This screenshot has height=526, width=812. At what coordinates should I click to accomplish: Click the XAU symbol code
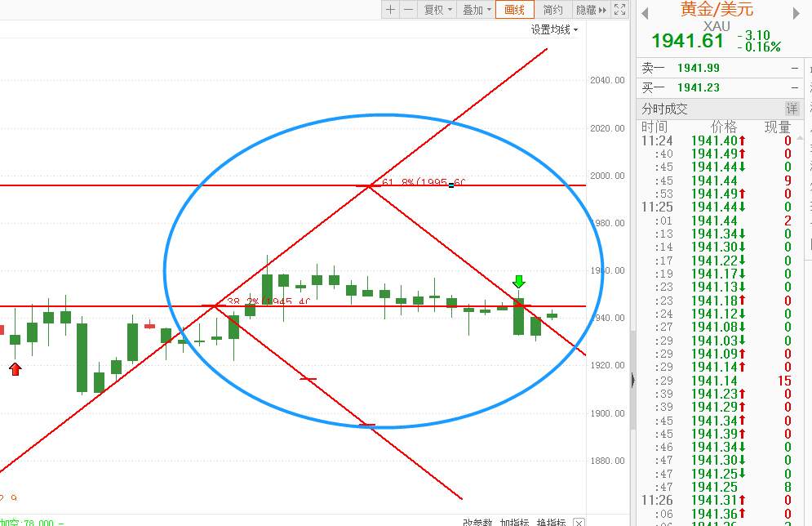(x=717, y=26)
